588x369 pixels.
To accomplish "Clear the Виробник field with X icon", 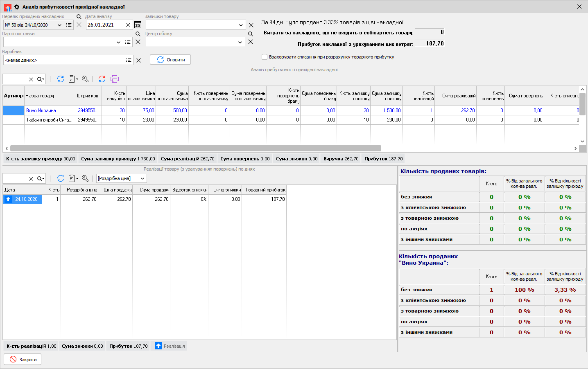I will tap(138, 60).
